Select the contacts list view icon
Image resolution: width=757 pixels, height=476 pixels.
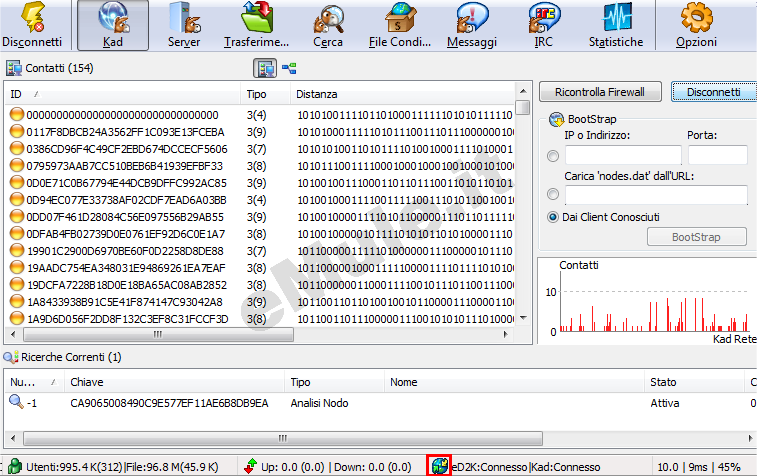tap(265, 68)
